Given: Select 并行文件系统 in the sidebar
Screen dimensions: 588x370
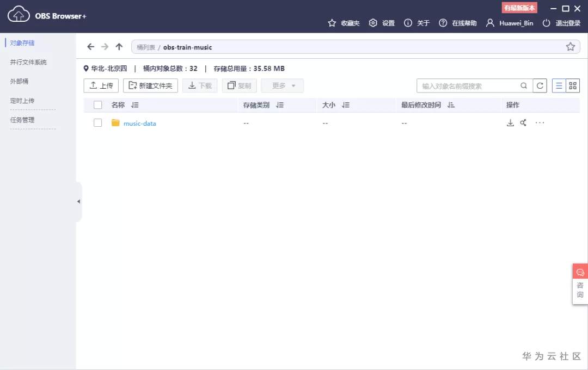Looking at the screenshot, I should (x=28, y=62).
